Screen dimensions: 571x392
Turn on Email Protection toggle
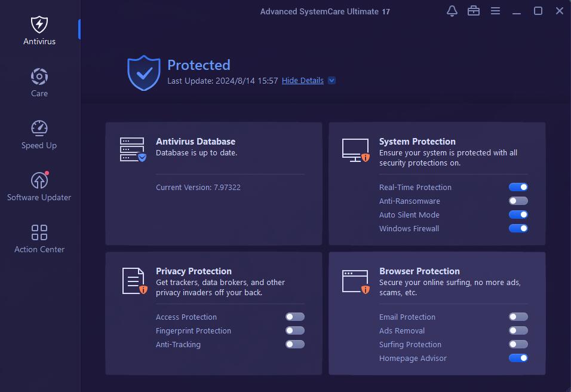pyautogui.click(x=518, y=317)
